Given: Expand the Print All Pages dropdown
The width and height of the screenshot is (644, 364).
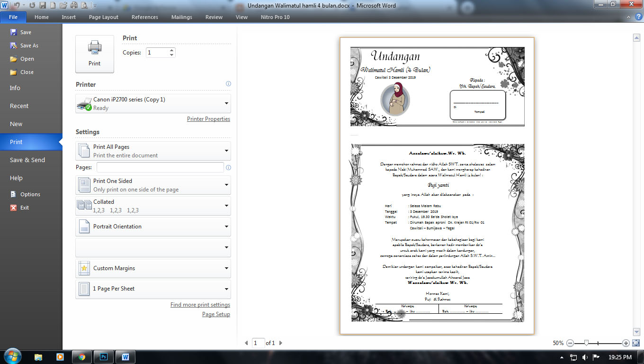Looking at the screenshot, I should pos(153,151).
